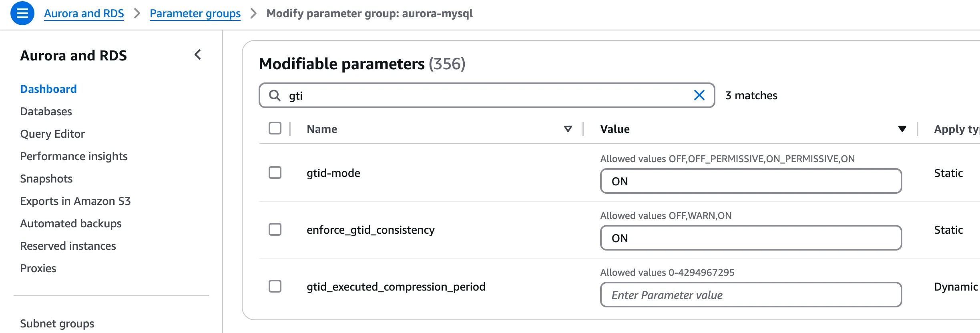The width and height of the screenshot is (980, 333).
Task: Navigate to Parameter groups breadcrumb
Action: (x=195, y=13)
